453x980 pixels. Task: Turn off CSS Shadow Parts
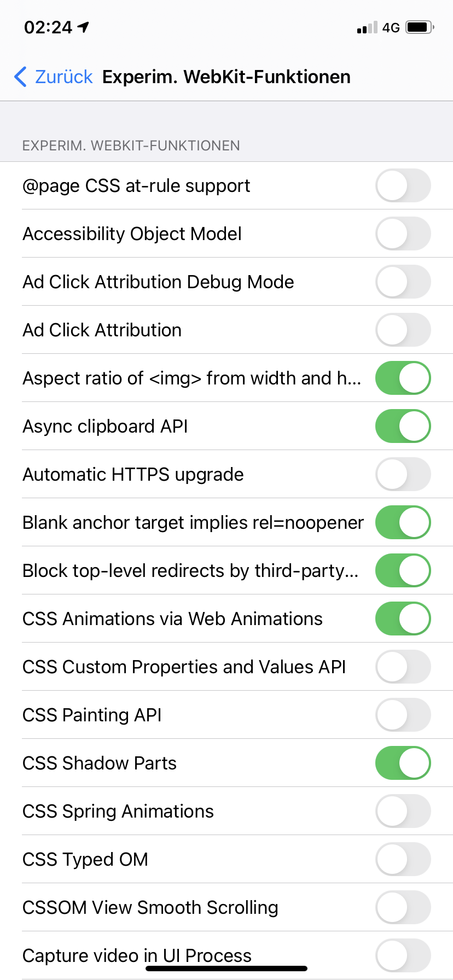pyautogui.click(x=403, y=763)
